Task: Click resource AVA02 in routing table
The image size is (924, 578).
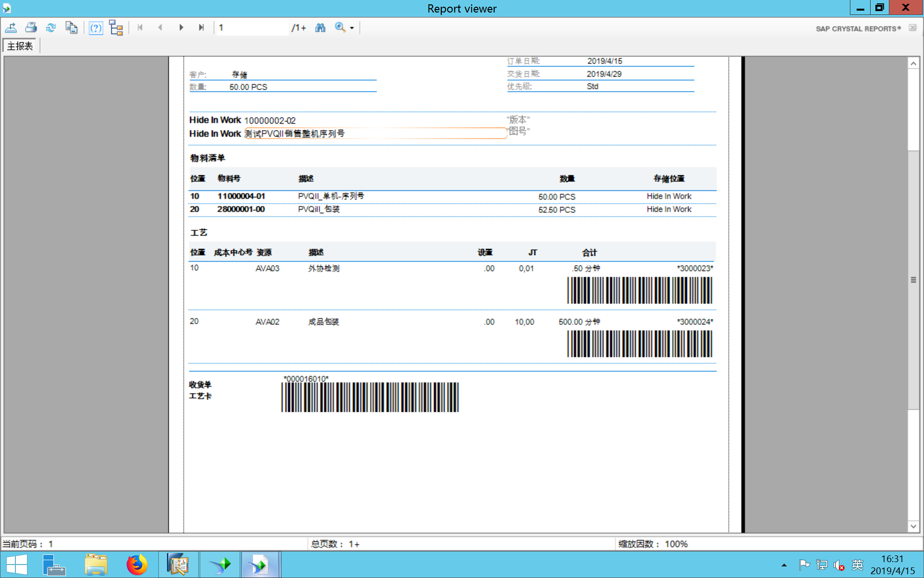Action: click(x=268, y=322)
